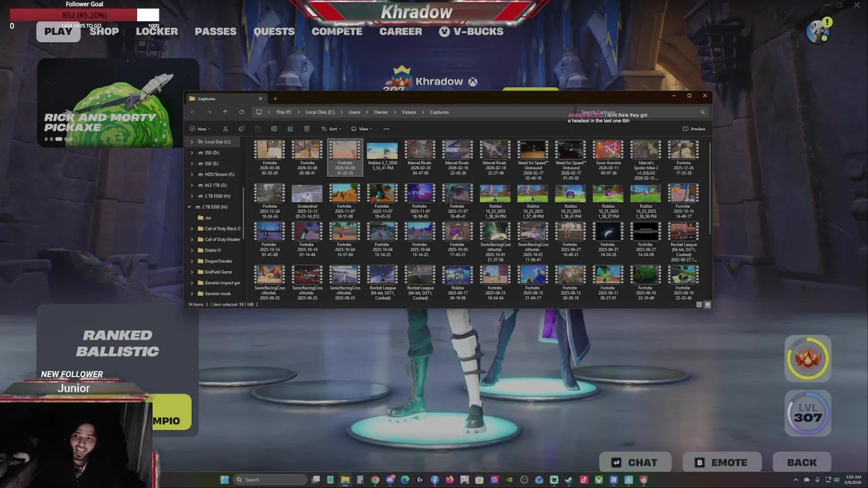868x488 pixels.
Task: Open the Sort dropdown in Explorer
Action: 331,129
